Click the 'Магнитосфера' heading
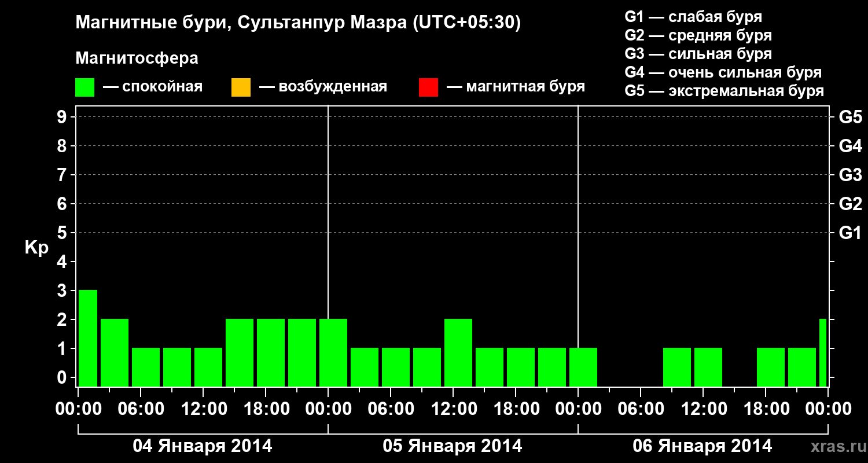 click(x=137, y=58)
